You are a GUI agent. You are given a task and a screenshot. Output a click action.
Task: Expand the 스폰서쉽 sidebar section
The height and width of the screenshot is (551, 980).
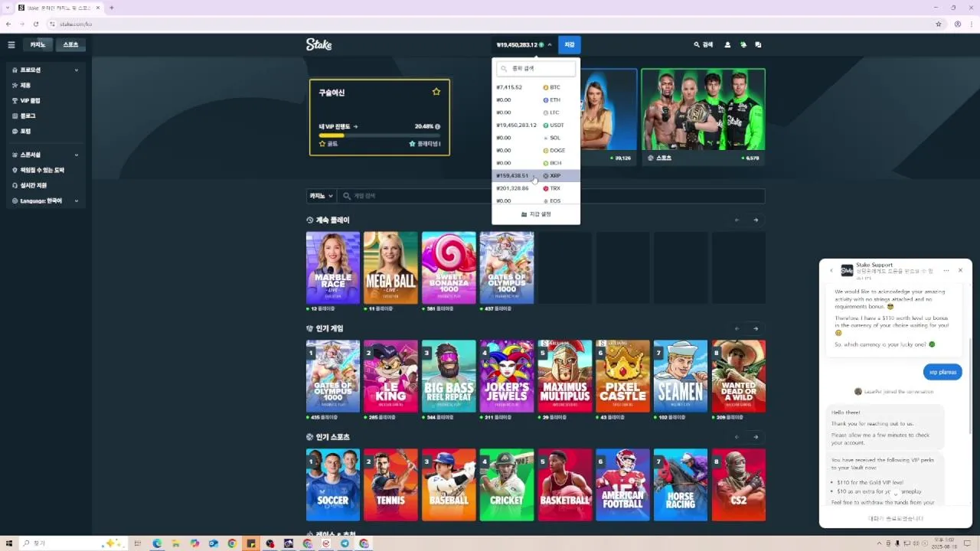[45, 155]
